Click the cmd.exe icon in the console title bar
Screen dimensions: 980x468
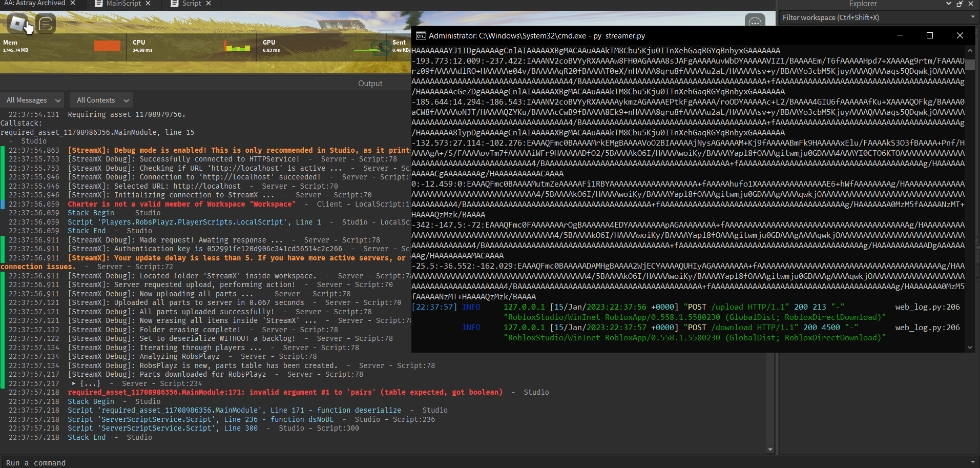click(x=421, y=36)
